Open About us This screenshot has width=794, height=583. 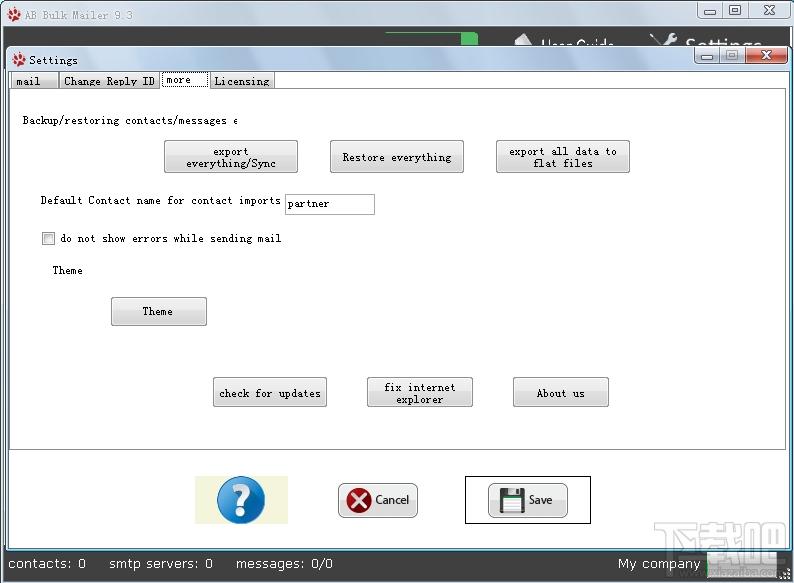click(x=561, y=393)
